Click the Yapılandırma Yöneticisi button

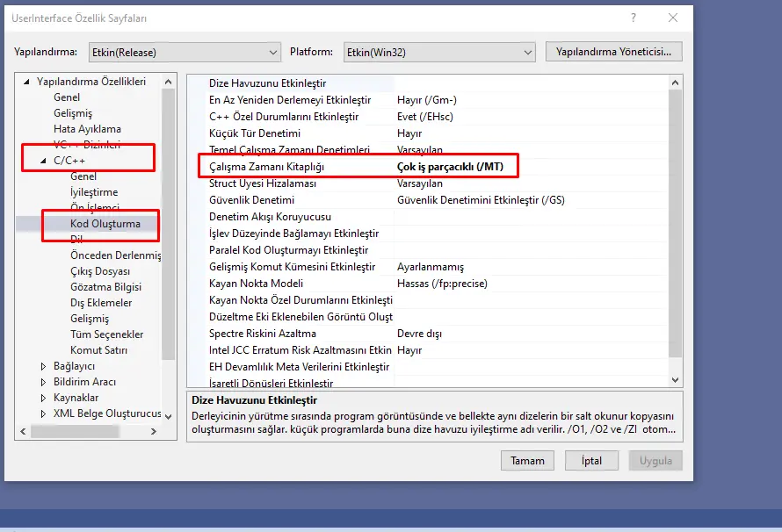[613, 52]
